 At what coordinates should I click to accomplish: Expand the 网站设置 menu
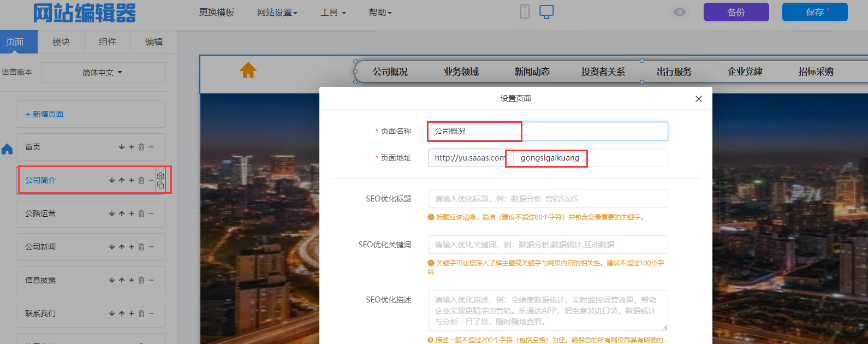click(x=277, y=13)
